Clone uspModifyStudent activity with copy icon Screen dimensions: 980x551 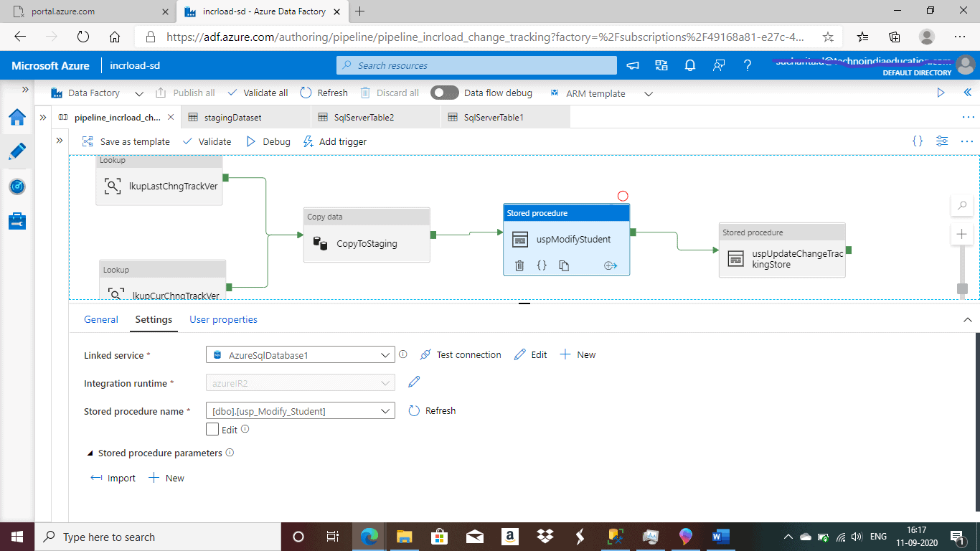[x=564, y=265]
